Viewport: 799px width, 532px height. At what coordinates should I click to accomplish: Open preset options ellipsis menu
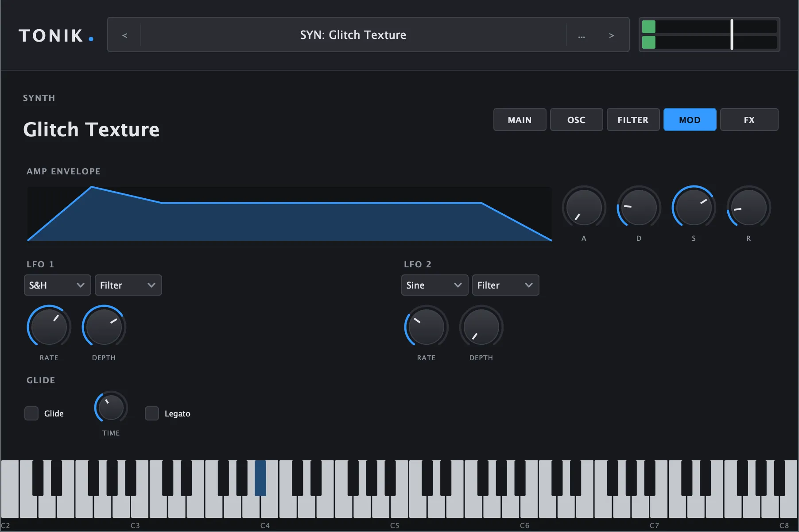pos(582,35)
